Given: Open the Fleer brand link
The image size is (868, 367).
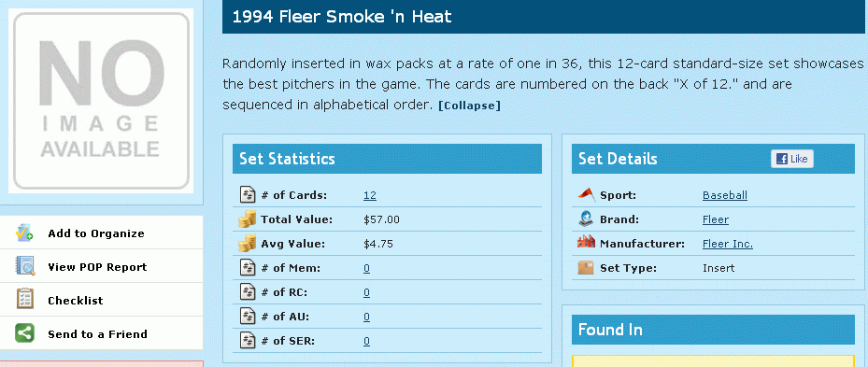Looking at the screenshot, I should pyautogui.click(x=715, y=219).
